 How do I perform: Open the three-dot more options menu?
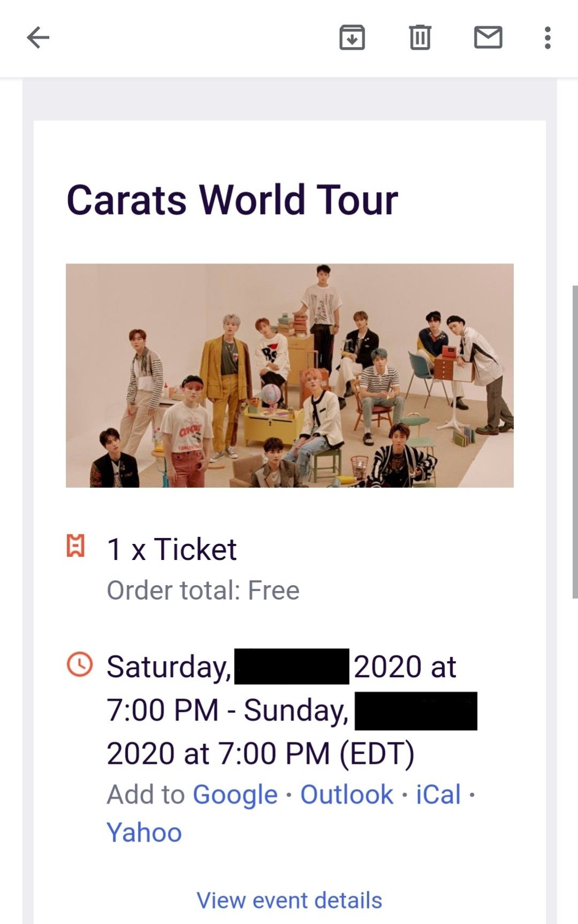click(x=547, y=37)
